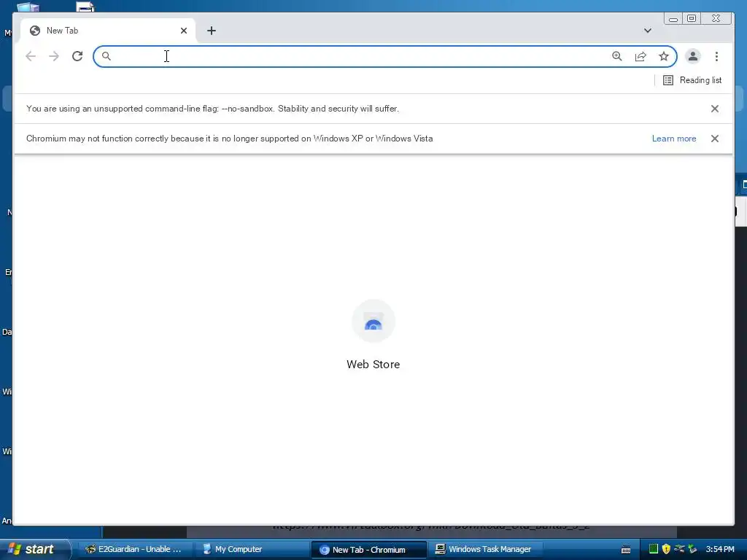Click the share page icon
747x560 pixels.
coord(640,56)
